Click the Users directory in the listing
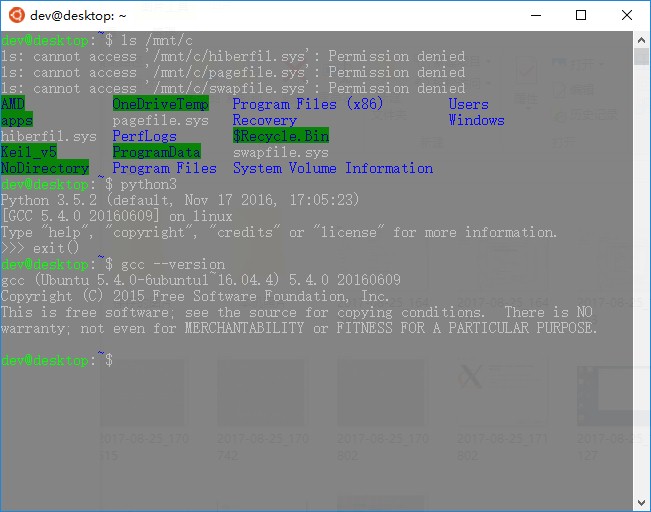 (468, 104)
